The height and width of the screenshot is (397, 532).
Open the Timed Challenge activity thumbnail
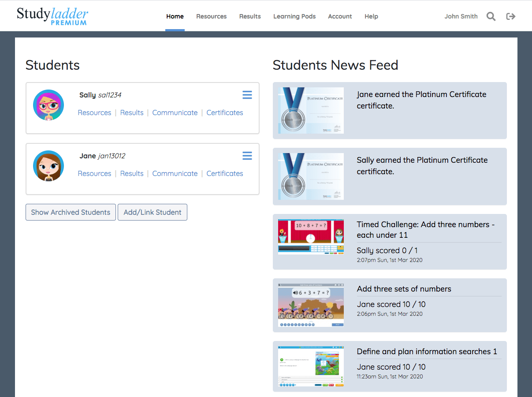pos(310,237)
